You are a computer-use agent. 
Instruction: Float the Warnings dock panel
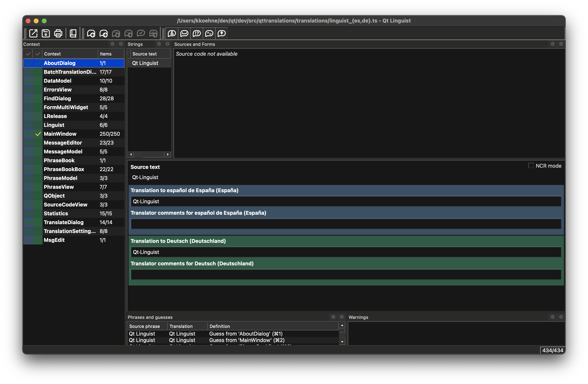tap(553, 317)
